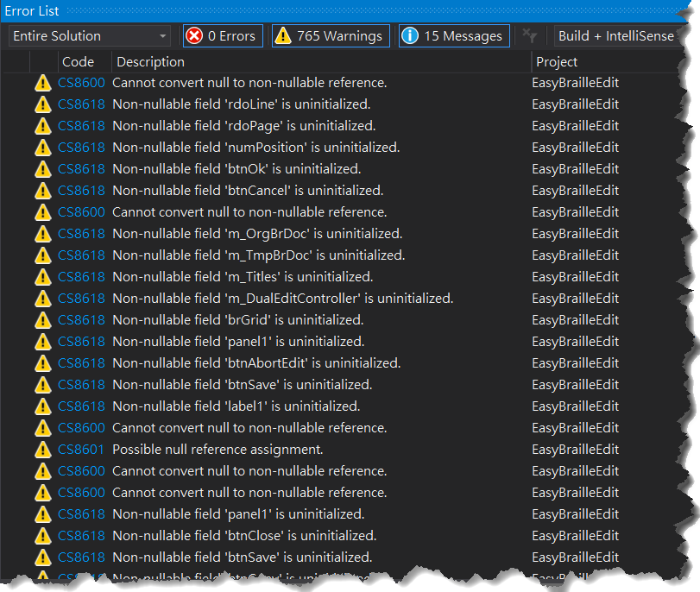Open CS8618 code link for 'btnCancel'

[81, 190]
